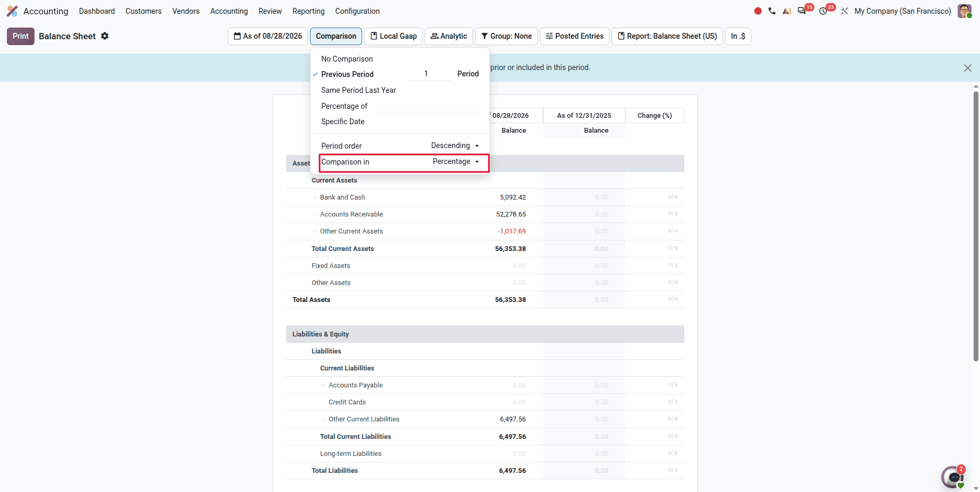Open the Customers menu
The height and width of the screenshot is (492, 980).
pyautogui.click(x=143, y=11)
